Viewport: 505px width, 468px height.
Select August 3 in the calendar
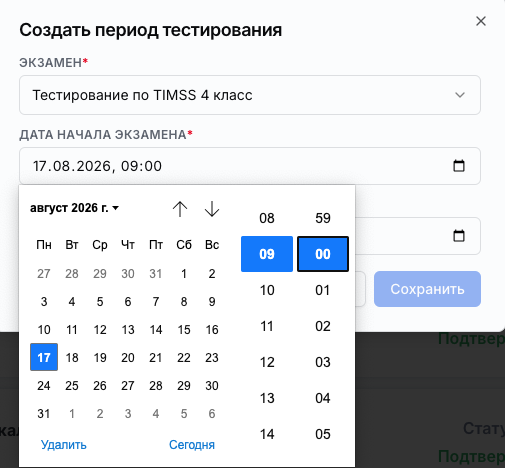pos(44,302)
